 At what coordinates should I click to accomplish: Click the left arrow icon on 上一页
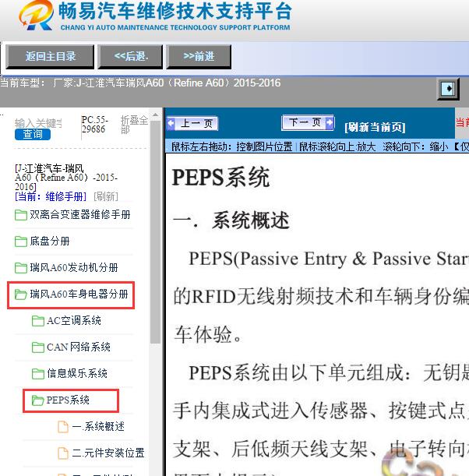tap(171, 124)
